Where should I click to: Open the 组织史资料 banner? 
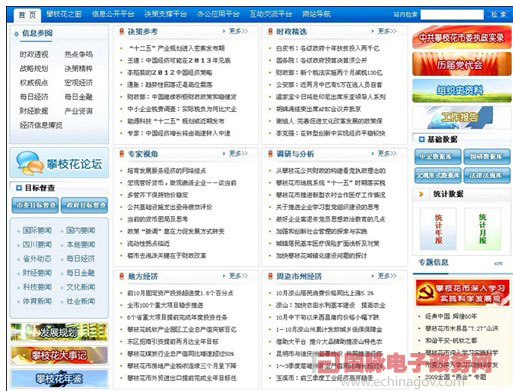(462, 91)
